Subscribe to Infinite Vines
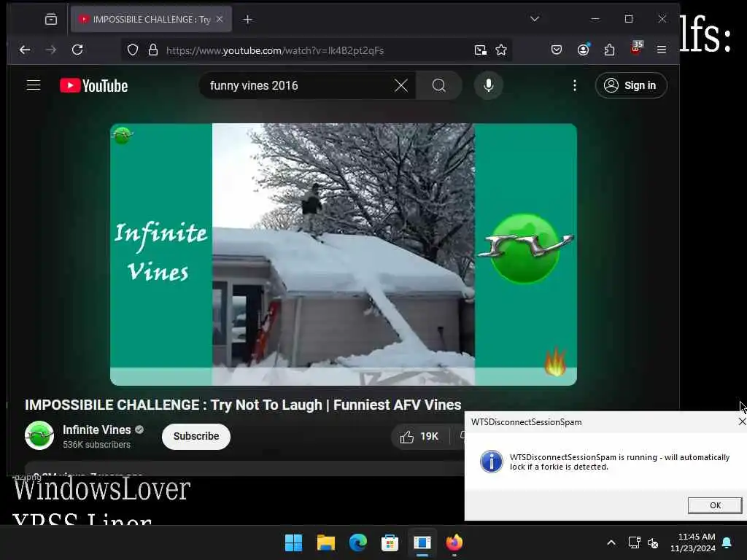Screen dimensions: 747x560 pyautogui.click(x=196, y=436)
